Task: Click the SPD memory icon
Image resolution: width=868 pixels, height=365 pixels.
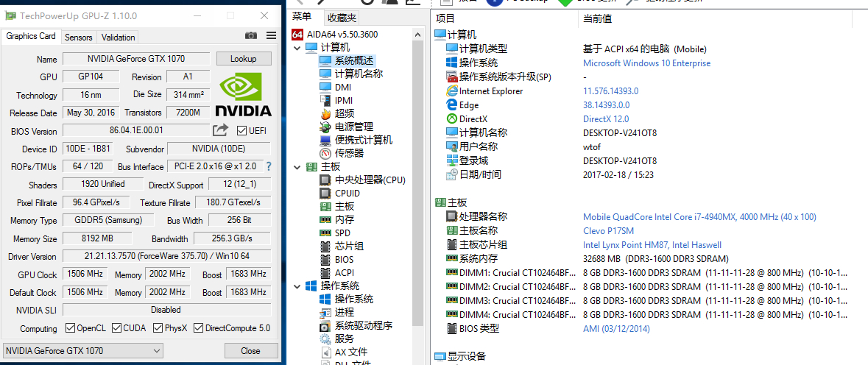Action: [325, 233]
